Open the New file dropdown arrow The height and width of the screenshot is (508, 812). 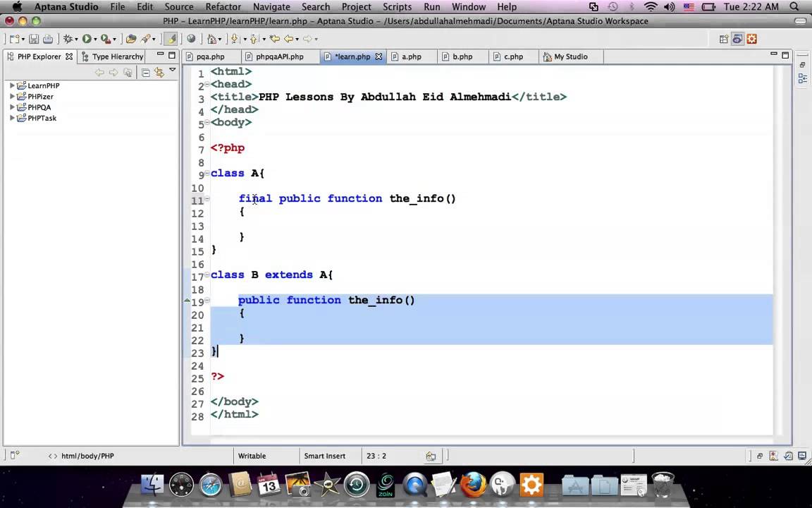tap(23, 40)
